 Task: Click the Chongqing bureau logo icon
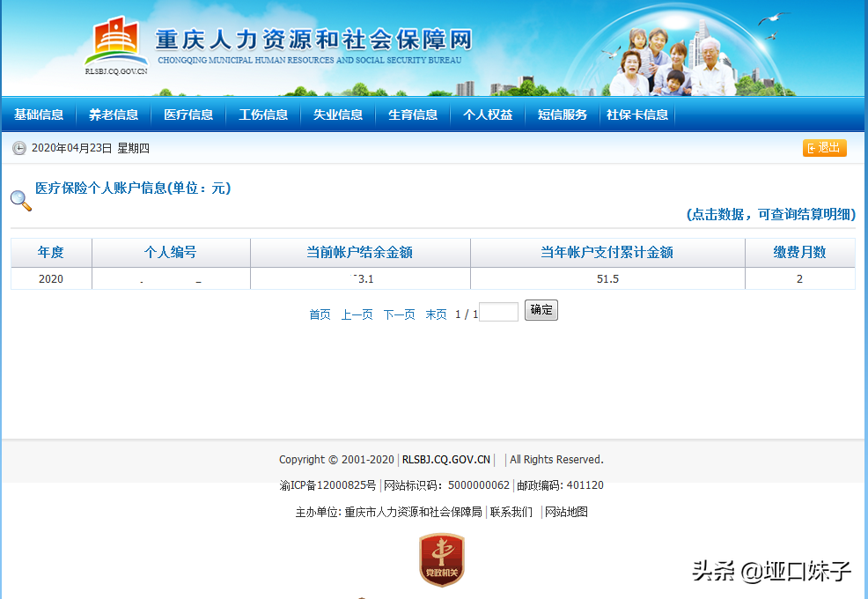tap(116, 41)
